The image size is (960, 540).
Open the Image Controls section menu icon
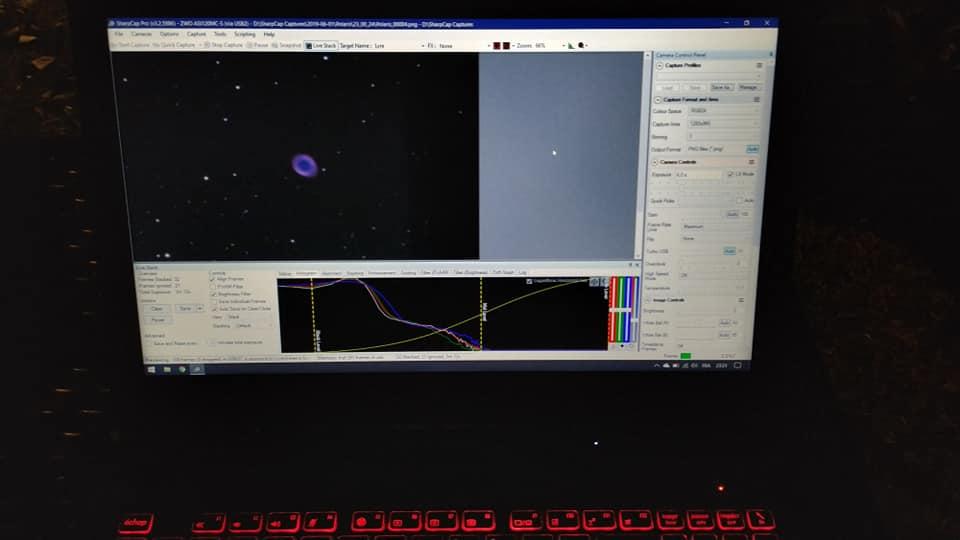tap(741, 300)
